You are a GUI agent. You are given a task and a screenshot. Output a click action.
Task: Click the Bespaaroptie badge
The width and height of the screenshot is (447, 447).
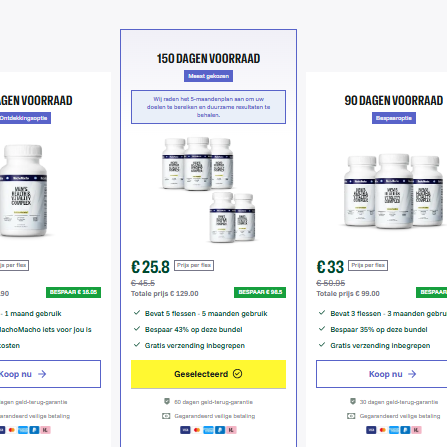pyautogui.click(x=394, y=118)
